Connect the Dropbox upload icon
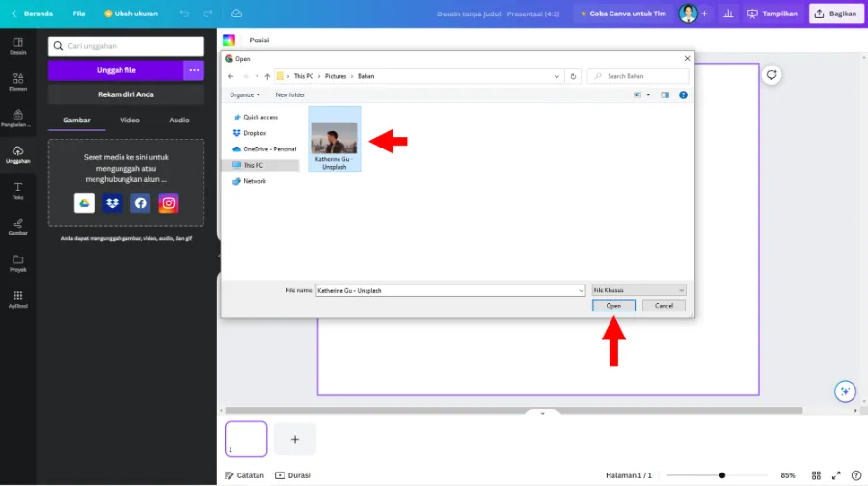The height and width of the screenshot is (486, 868). (113, 203)
